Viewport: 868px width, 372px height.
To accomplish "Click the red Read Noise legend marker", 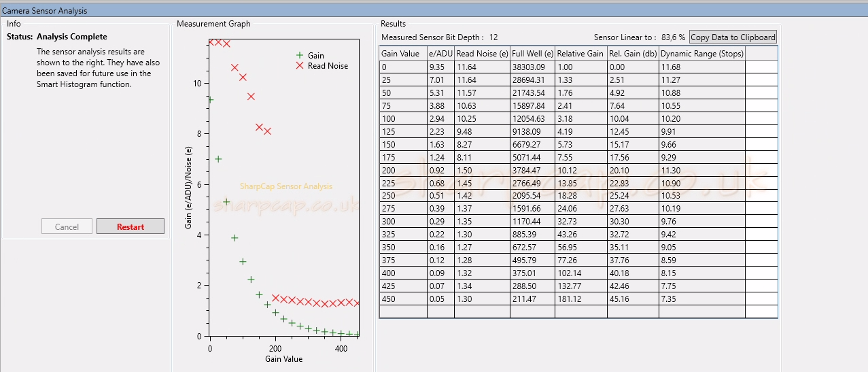I will coord(299,65).
